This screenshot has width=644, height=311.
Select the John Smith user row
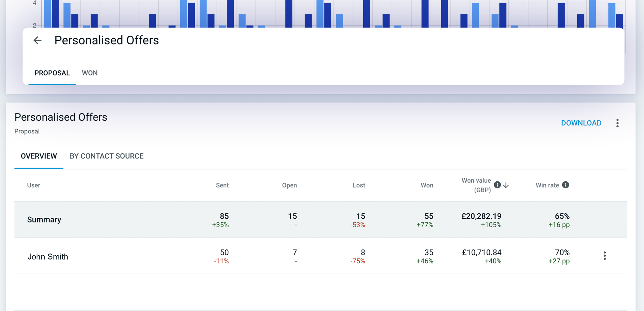(48, 257)
